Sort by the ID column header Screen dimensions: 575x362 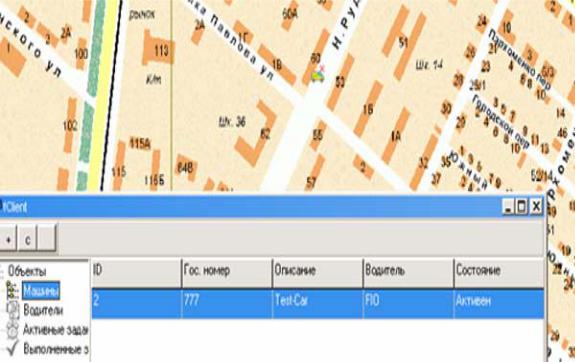(x=136, y=273)
